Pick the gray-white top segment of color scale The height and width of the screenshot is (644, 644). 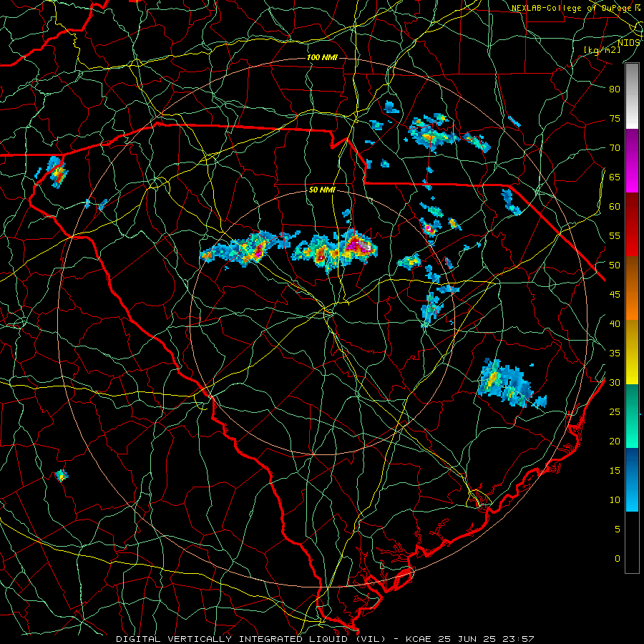632,96
